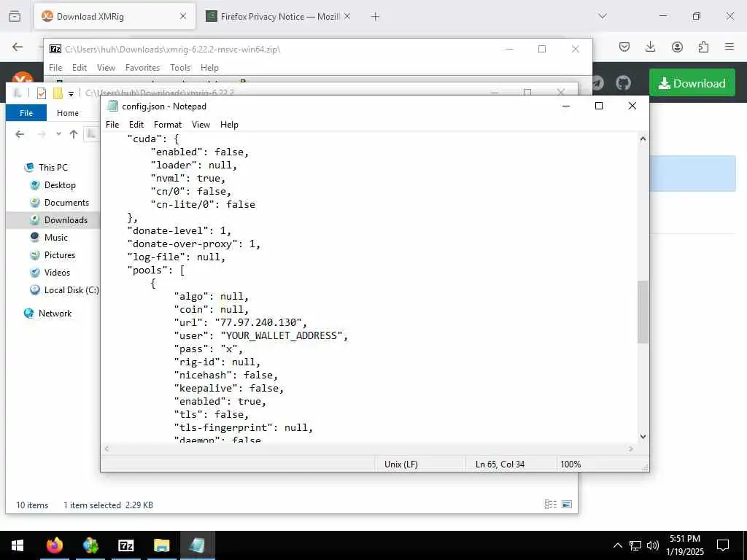This screenshot has width=747, height=560.
Task: Open Windows Start menu
Action: pyautogui.click(x=18, y=545)
